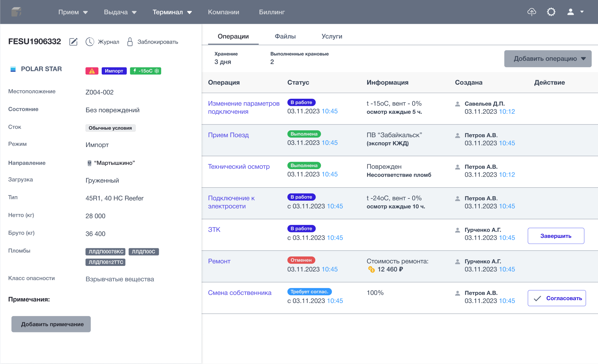Click the green -15oC temperature badge
The height and width of the screenshot is (364, 598).
(145, 71)
